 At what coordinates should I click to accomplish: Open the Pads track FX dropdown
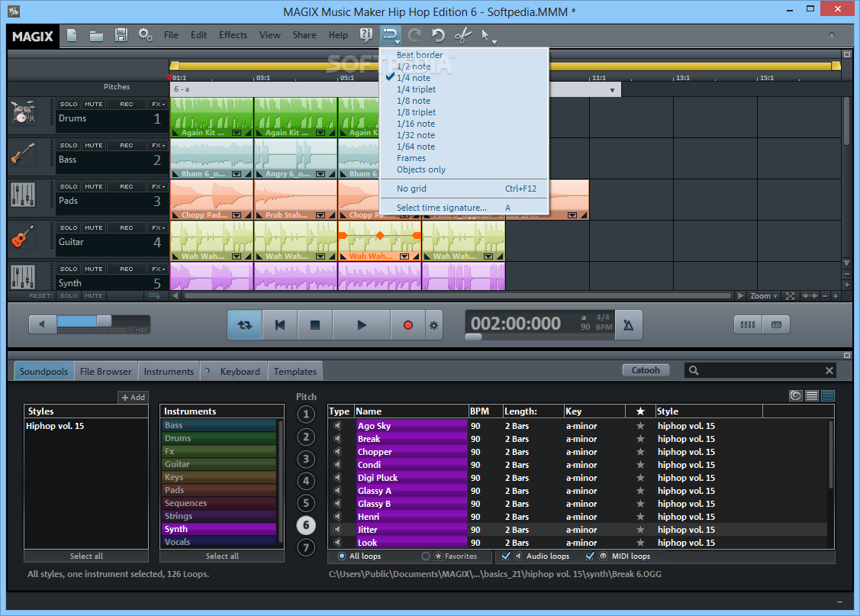coord(159,186)
